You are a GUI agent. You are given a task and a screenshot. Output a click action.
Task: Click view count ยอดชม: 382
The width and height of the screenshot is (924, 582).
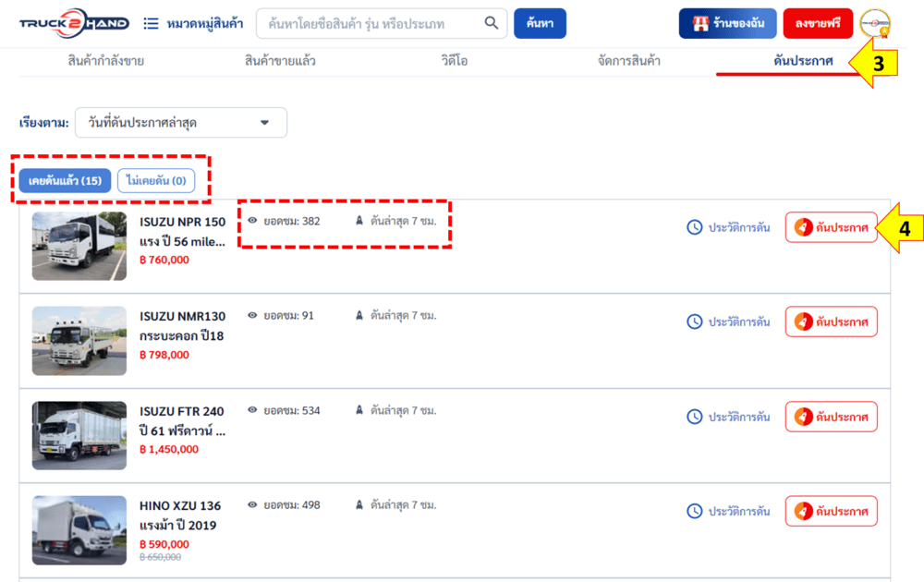[x=292, y=221]
